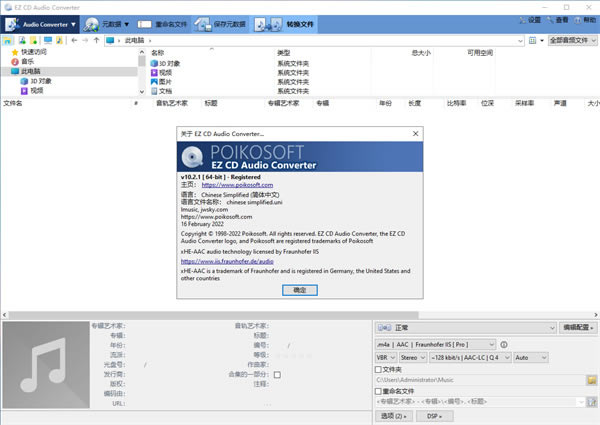Toggle the 合集的一部分 compilation checkbox
The image size is (600, 425).
coord(277,375)
